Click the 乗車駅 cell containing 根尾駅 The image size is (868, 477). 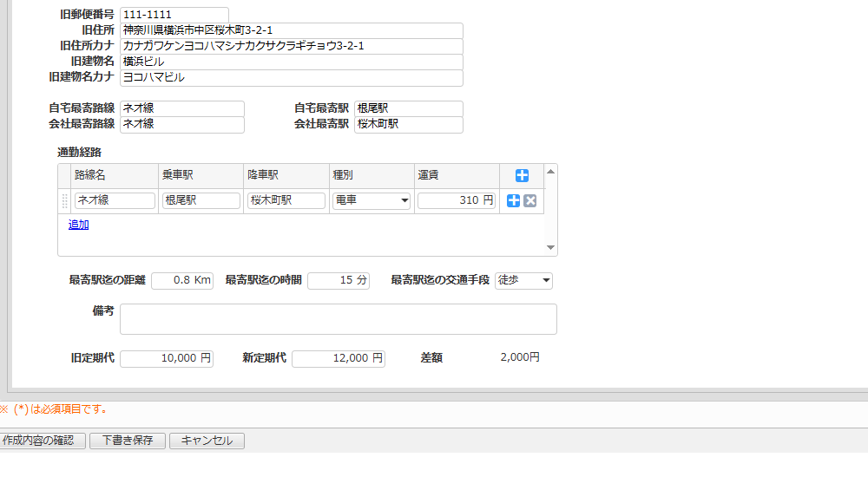coord(201,201)
